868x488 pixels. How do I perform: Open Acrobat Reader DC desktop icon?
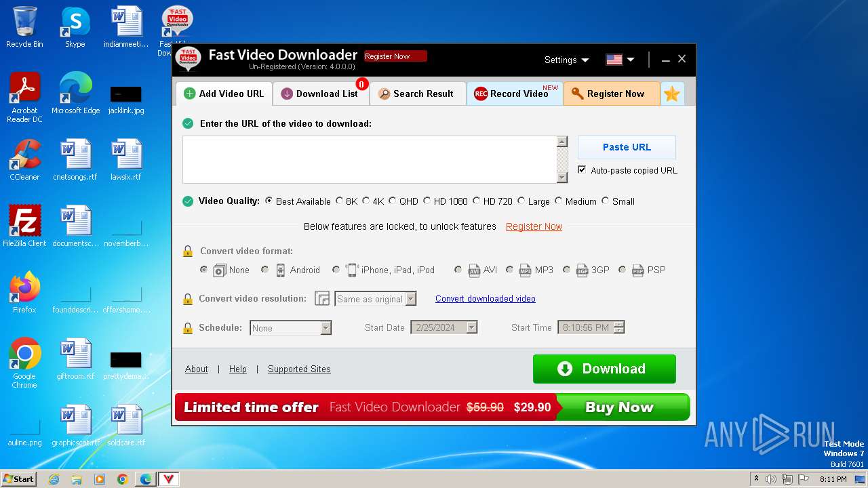(24, 98)
